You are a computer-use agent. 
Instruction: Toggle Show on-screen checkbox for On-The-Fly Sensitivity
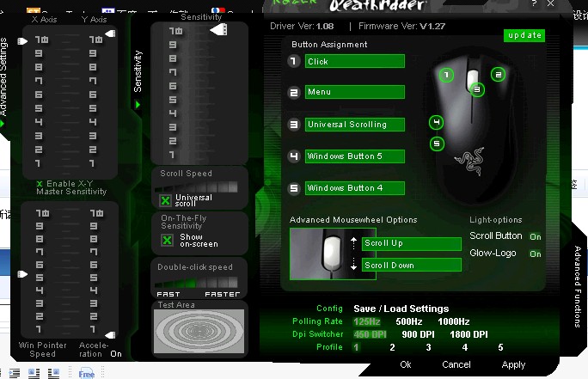pos(167,240)
